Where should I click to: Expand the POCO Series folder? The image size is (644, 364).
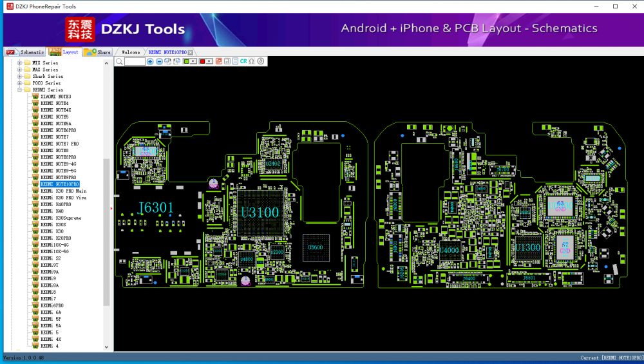click(x=19, y=83)
